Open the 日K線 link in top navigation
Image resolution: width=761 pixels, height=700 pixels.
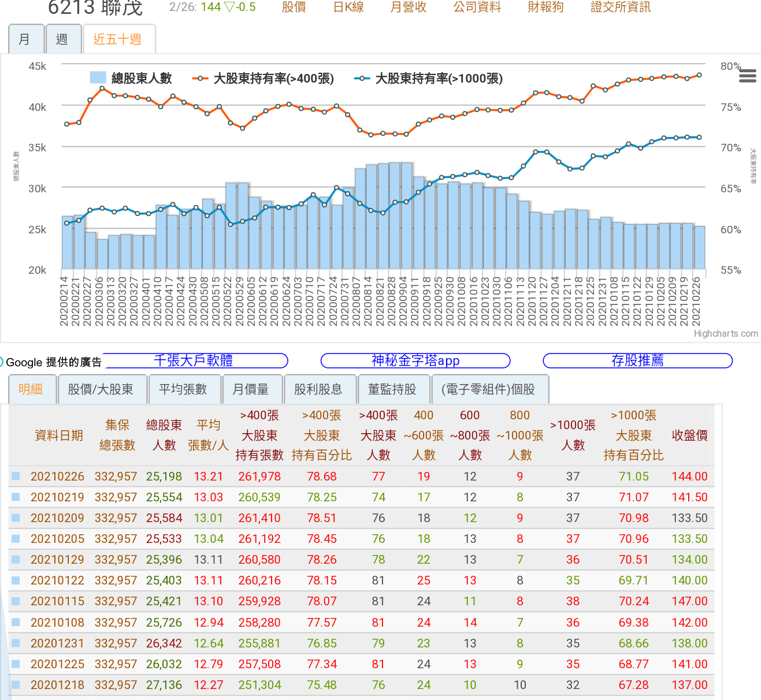point(348,8)
